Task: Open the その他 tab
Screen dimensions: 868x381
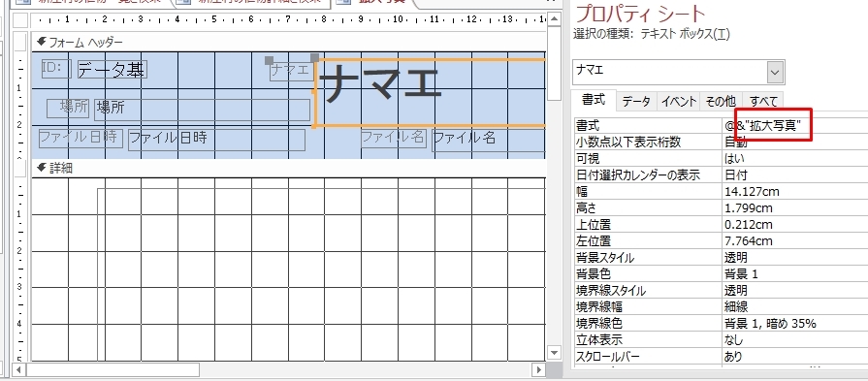Action: 721,101
